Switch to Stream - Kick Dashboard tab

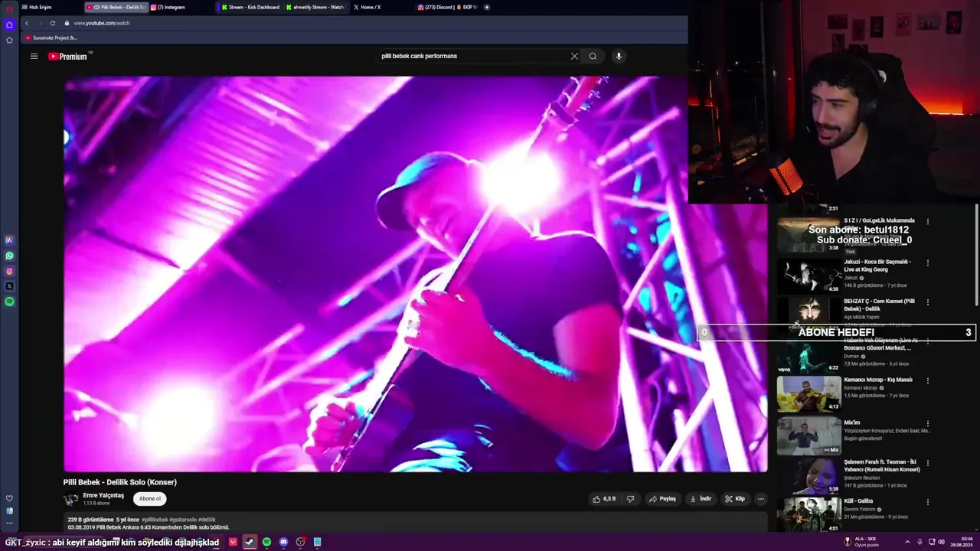click(250, 7)
